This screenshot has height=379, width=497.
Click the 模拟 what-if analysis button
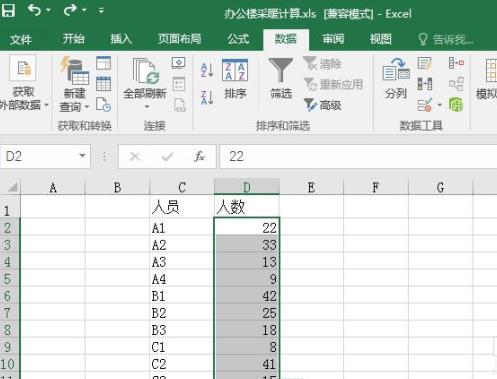pos(487,79)
